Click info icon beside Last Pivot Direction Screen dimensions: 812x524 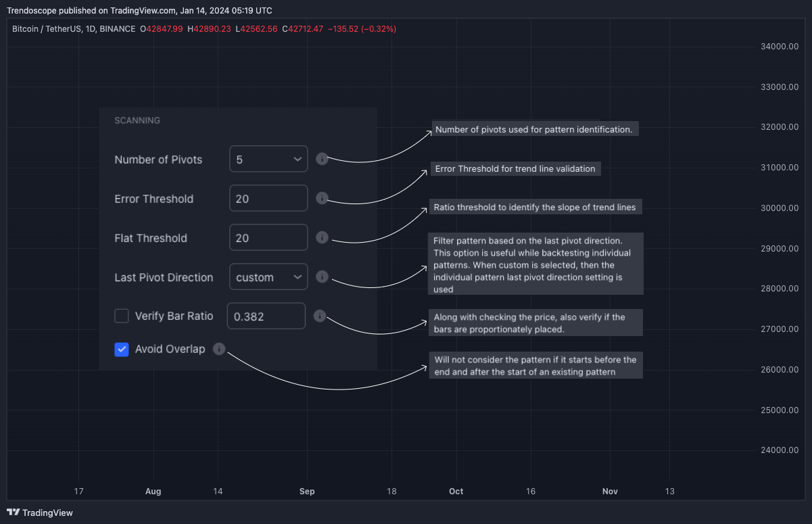pos(323,277)
